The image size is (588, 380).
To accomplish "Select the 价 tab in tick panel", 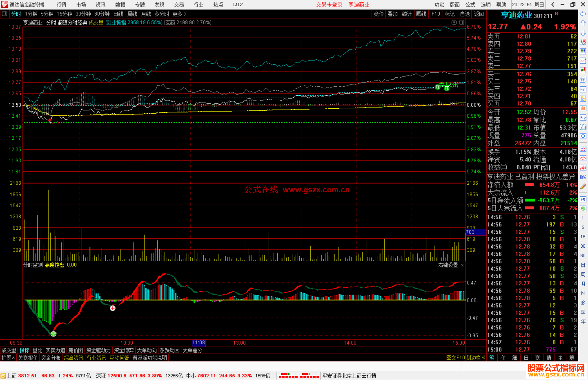I will (x=503, y=358).
